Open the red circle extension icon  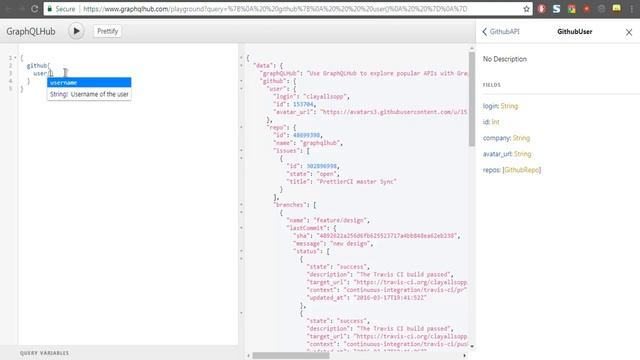click(x=587, y=9)
